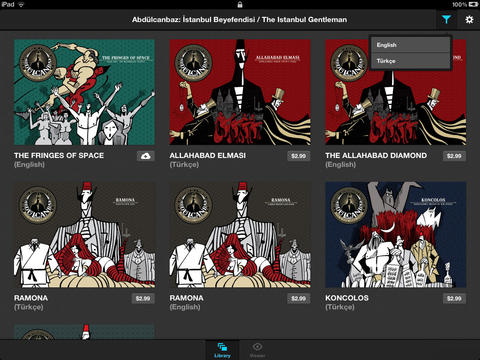Tap the lock icon in the status bar
This screenshot has width=480, height=360.
(240, 4)
